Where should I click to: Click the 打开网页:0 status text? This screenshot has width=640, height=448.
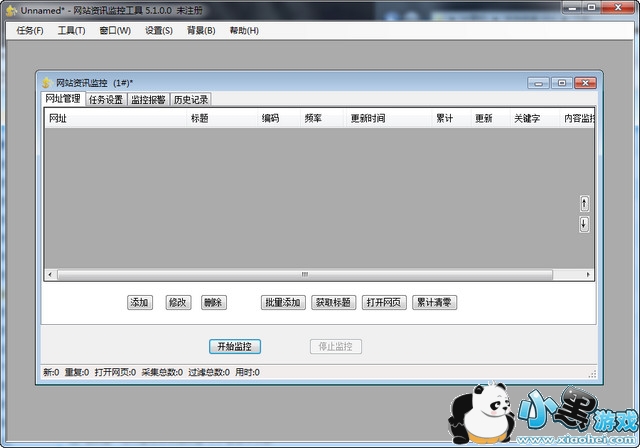(115, 372)
